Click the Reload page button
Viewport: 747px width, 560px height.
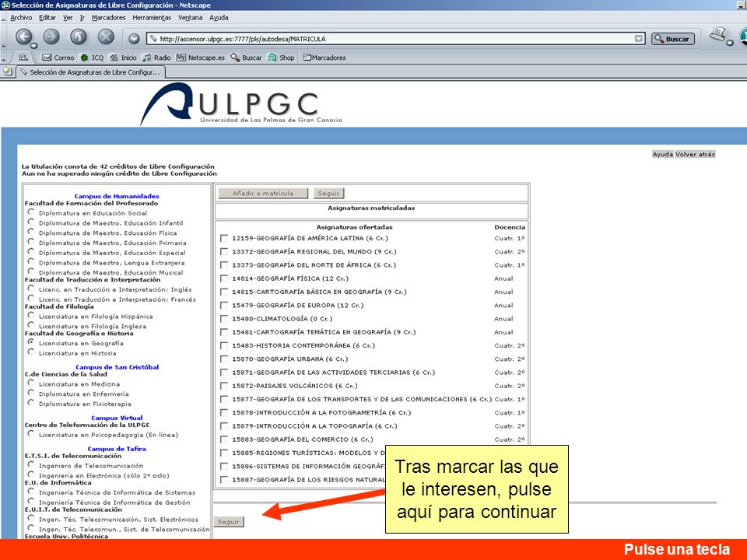79,37
